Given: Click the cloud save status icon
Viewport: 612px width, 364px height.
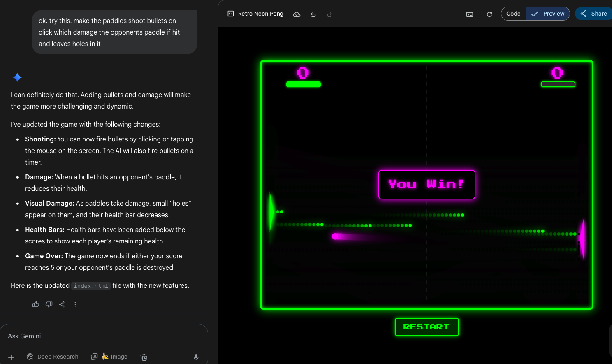Looking at the screenshot, I should tap(297, 14).
